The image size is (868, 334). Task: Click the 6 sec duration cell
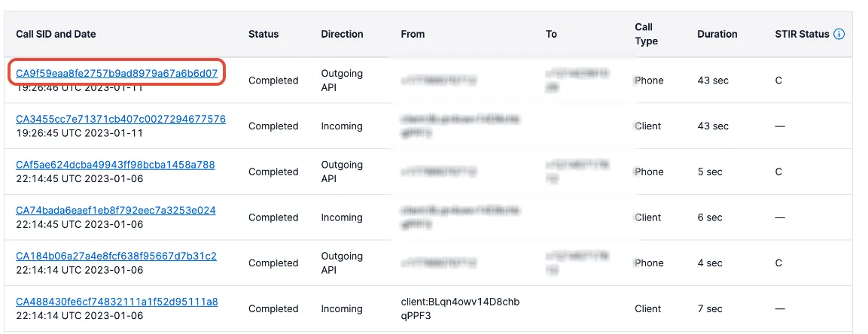tap(710, 218)
